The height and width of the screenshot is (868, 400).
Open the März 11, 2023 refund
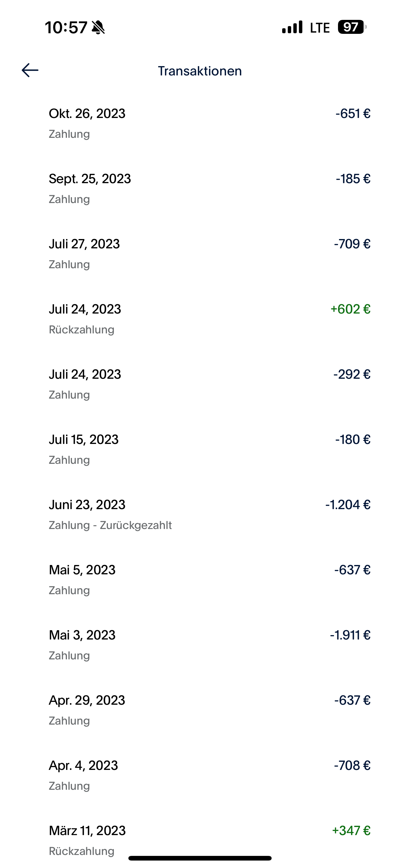(x=209, y=839)
